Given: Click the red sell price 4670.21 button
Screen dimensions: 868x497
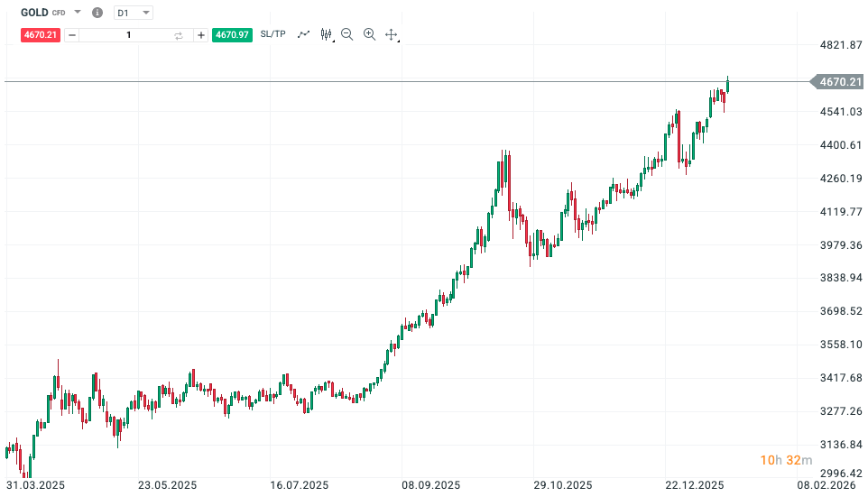Looking at the screenshot, I should click(x=40, y=34).
